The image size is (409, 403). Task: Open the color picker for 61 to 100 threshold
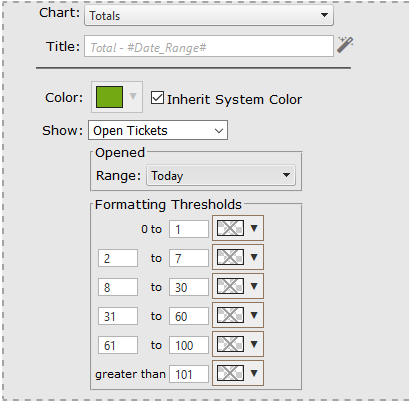(238, 344)
